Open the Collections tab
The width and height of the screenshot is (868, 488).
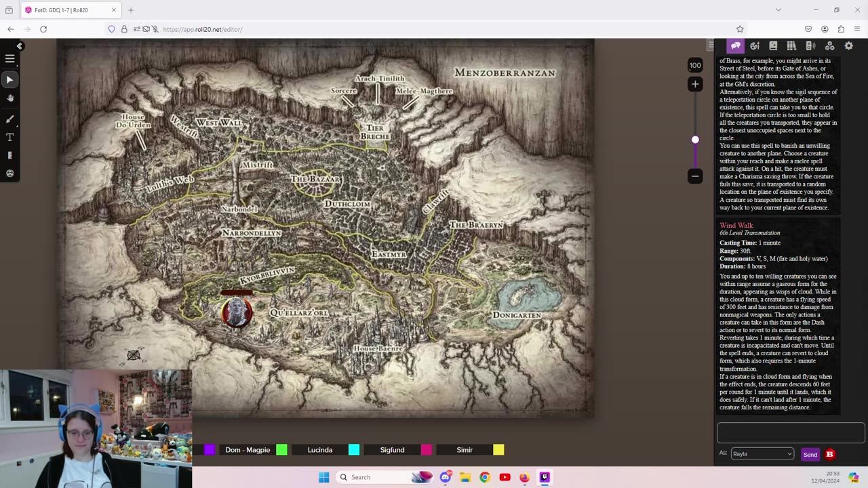point(829,46)
